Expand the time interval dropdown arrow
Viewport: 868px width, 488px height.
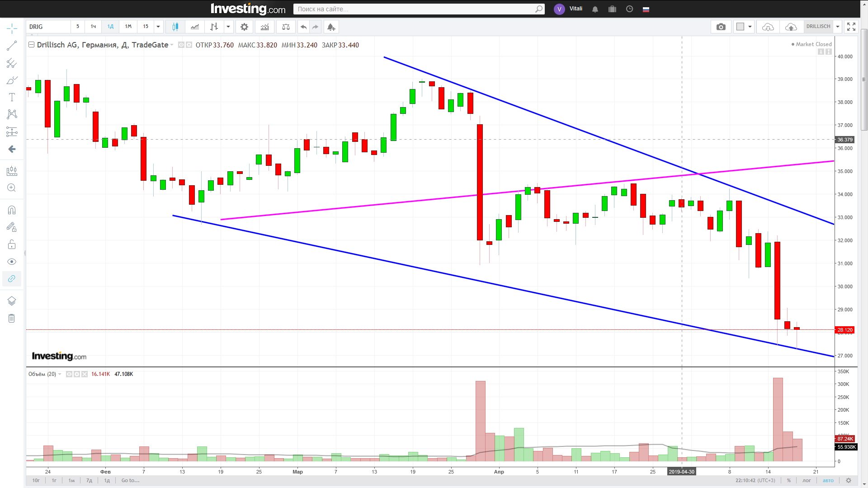[158, 27]
